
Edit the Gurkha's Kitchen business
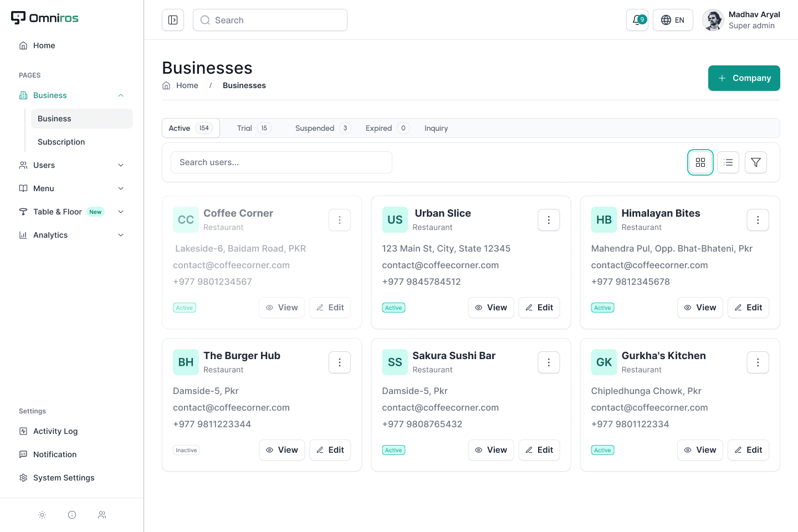click(748, 450)
